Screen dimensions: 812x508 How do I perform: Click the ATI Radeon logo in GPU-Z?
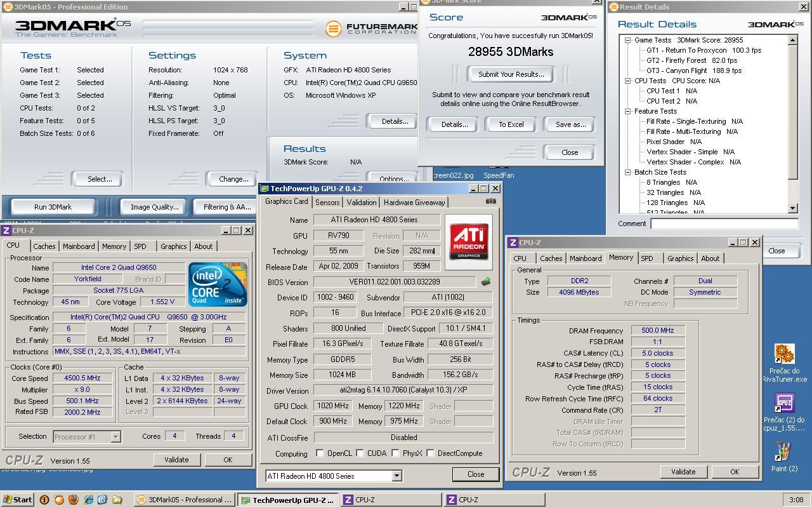[469, 241]
